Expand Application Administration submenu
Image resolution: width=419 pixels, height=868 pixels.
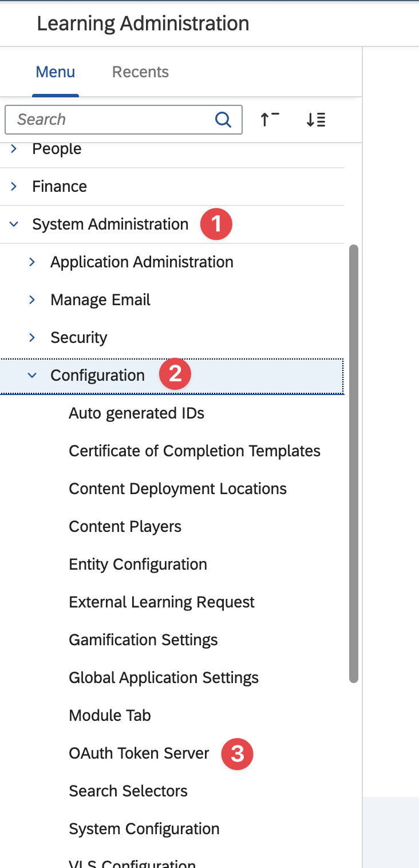(32, 262)
